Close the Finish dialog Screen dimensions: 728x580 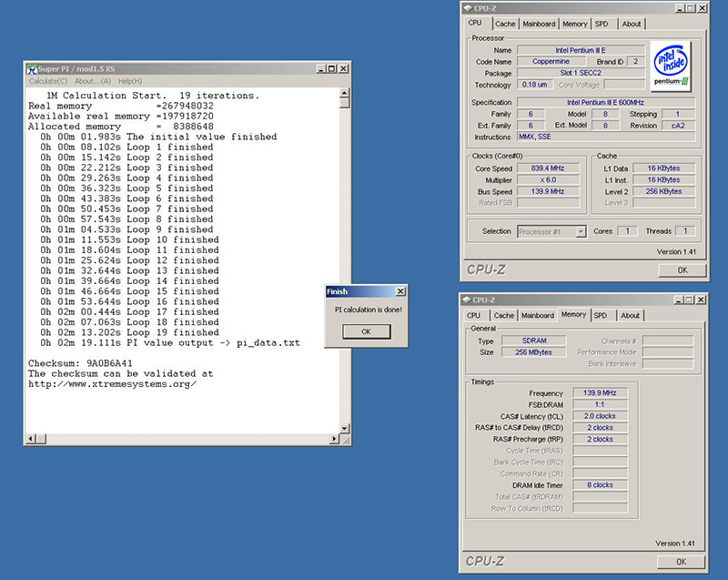[x=400, y=291]
